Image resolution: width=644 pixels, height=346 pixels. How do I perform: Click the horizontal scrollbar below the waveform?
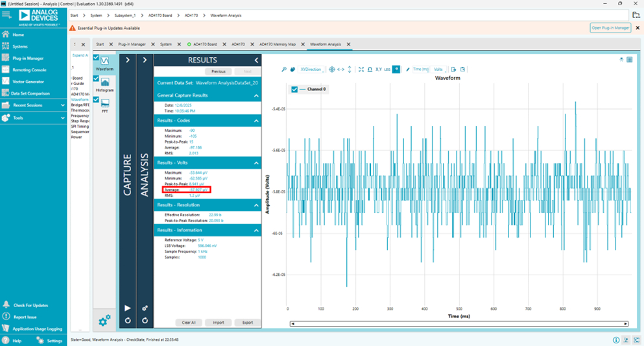(458, 323)
